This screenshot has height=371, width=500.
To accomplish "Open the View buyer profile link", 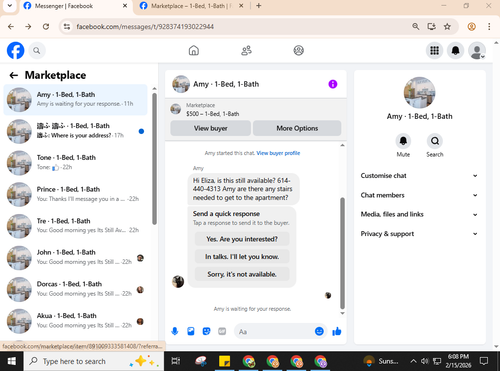I will pyautogui.click(x=278, y=153).
